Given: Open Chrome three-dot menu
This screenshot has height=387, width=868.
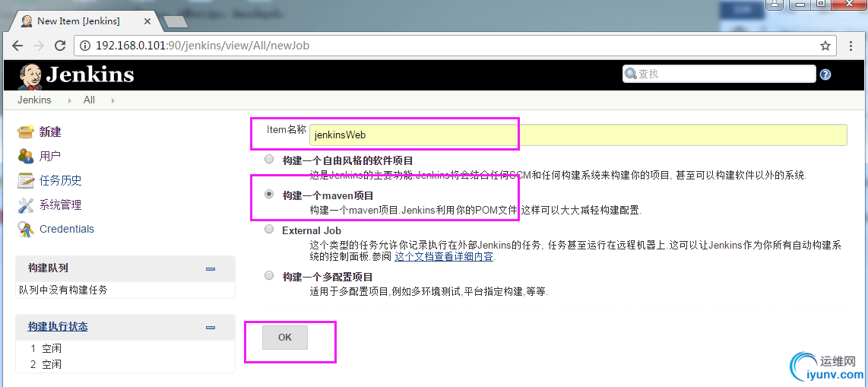Looking at the screenshot, I should (x=851, y=46).
